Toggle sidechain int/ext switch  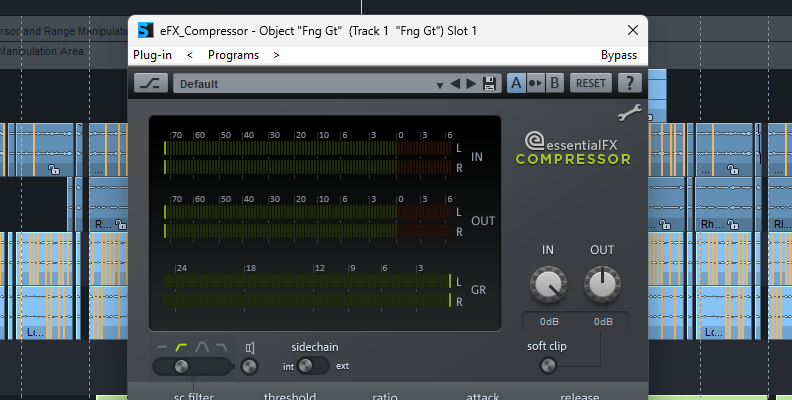[314, 366]
